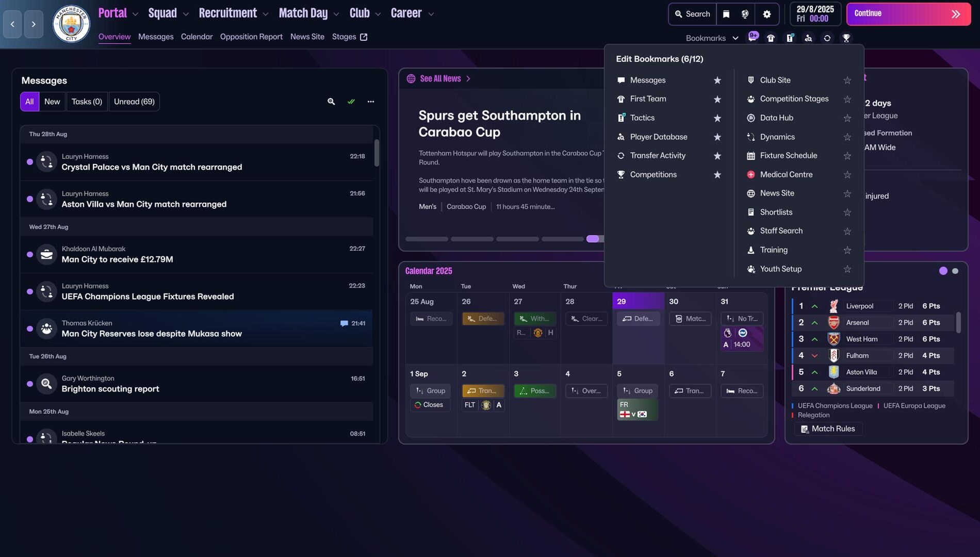980x557 pixels.
Task: Expand the Portal menu chevron
Action: point(134,13)
